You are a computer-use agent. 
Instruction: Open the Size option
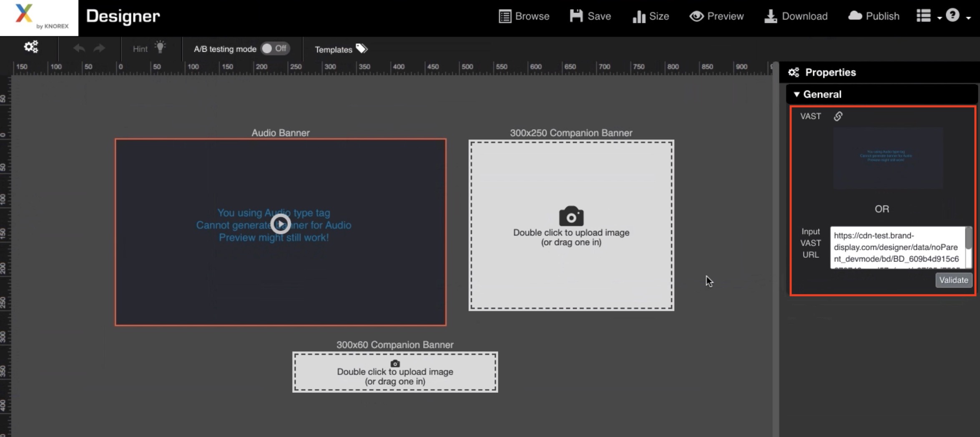click(x=651, y=16)
